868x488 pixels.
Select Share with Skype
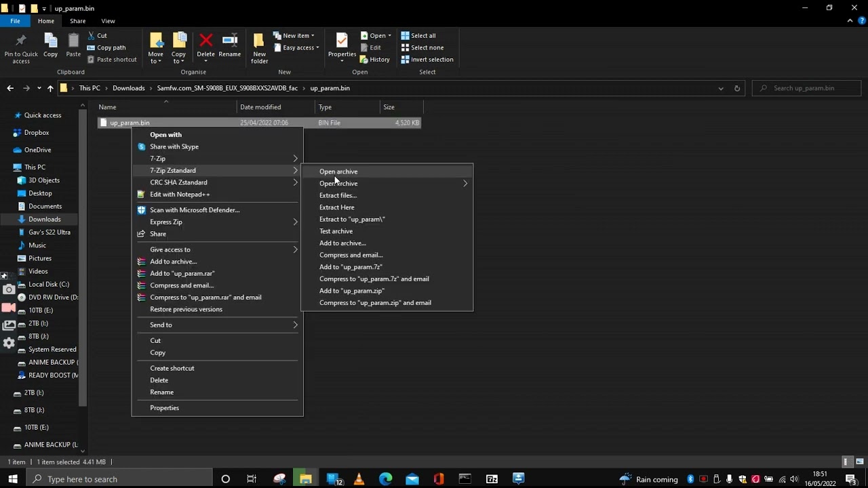pyautogui.click(x=217, y=146)
